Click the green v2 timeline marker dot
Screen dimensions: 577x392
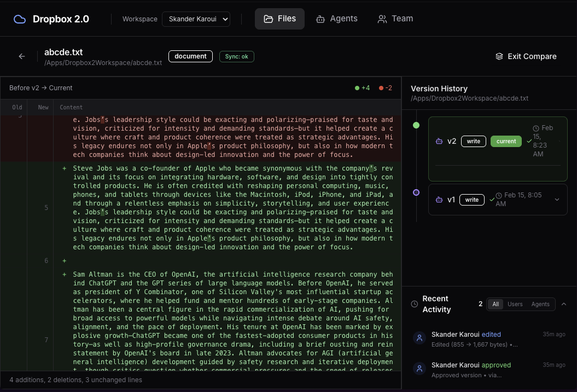tap(416, 125)
